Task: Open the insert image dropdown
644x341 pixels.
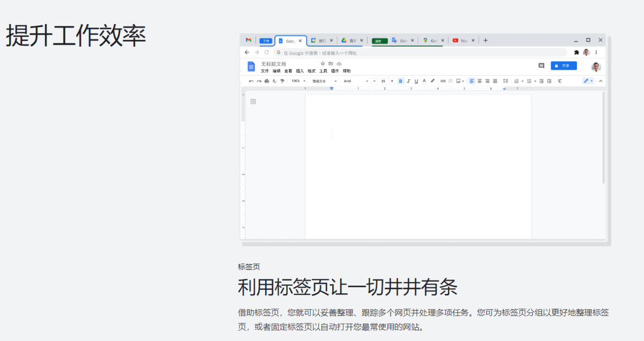Action: [x=460, y=81]
